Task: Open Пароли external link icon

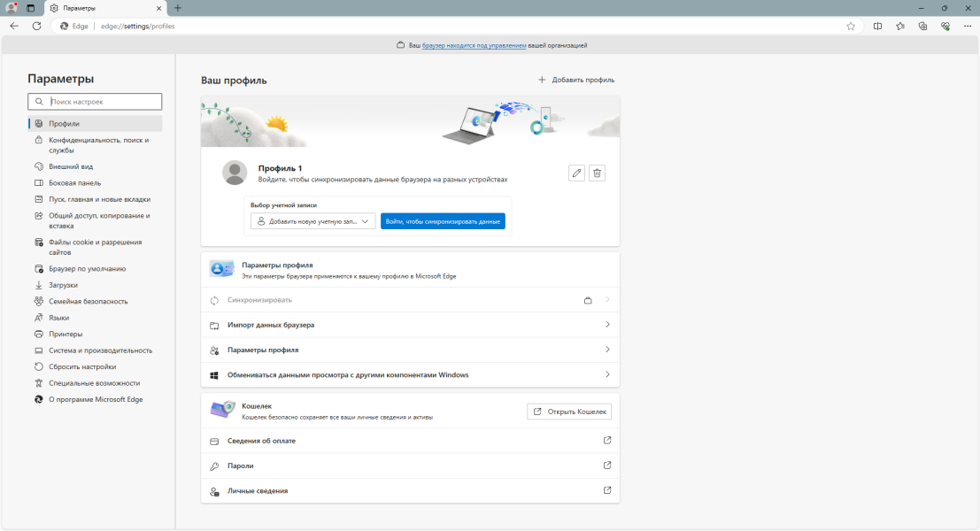Action: coord(607,466)
